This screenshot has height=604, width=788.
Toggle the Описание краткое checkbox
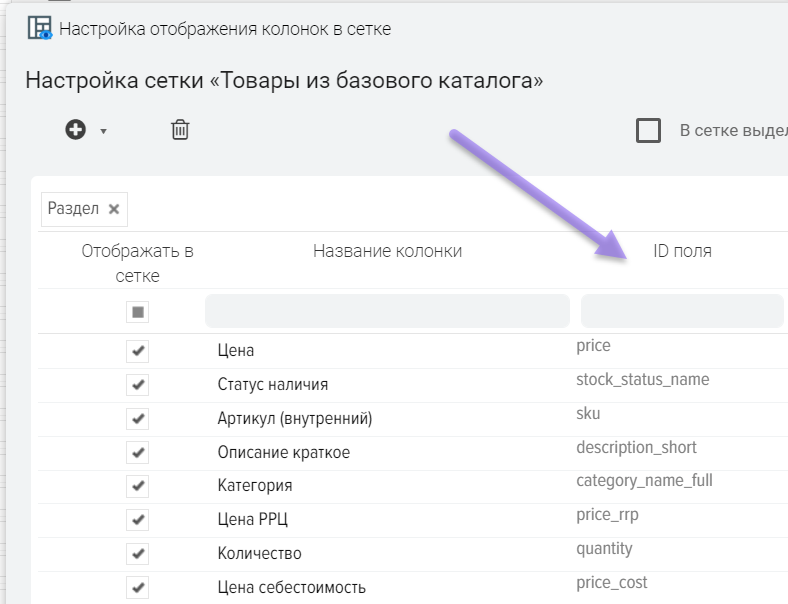tap(138, 453)
